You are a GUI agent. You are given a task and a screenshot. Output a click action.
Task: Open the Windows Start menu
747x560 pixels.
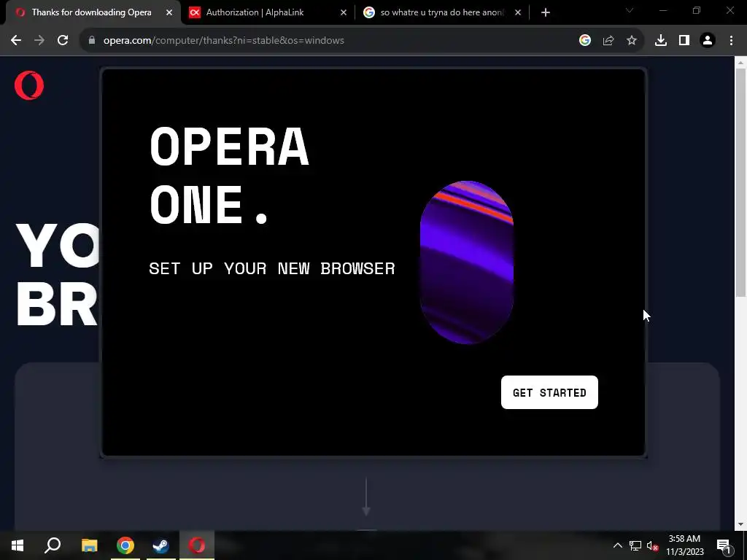tap(18, 545)
